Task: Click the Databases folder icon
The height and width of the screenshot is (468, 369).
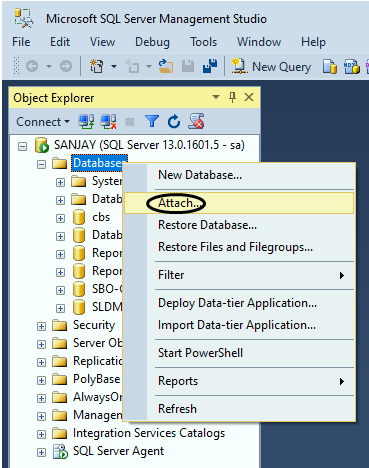Action: [x=60, y=163]
